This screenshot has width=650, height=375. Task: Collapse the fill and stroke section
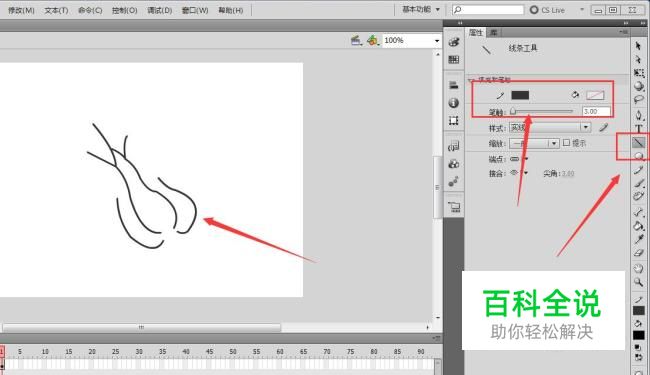coord(470,79)
